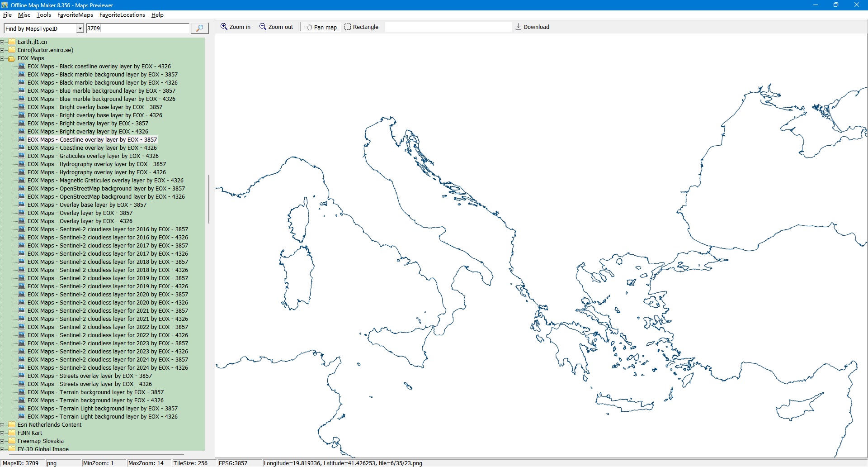Click the Zoom out tool
Image resolution: width=868 pixels, height=467 pixels.
(276, 27)
